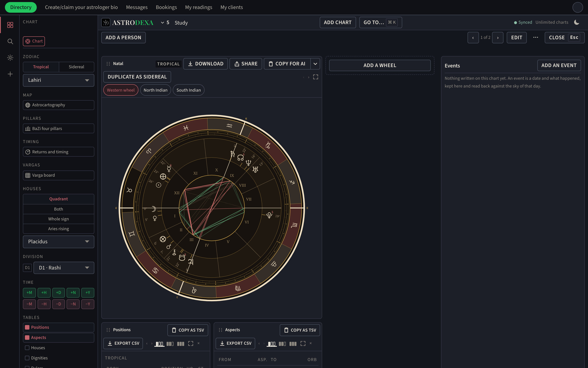Screen dimensions: 588x368
Task: Click the sun icon in the left rail
Action: (x=10, y=58)
